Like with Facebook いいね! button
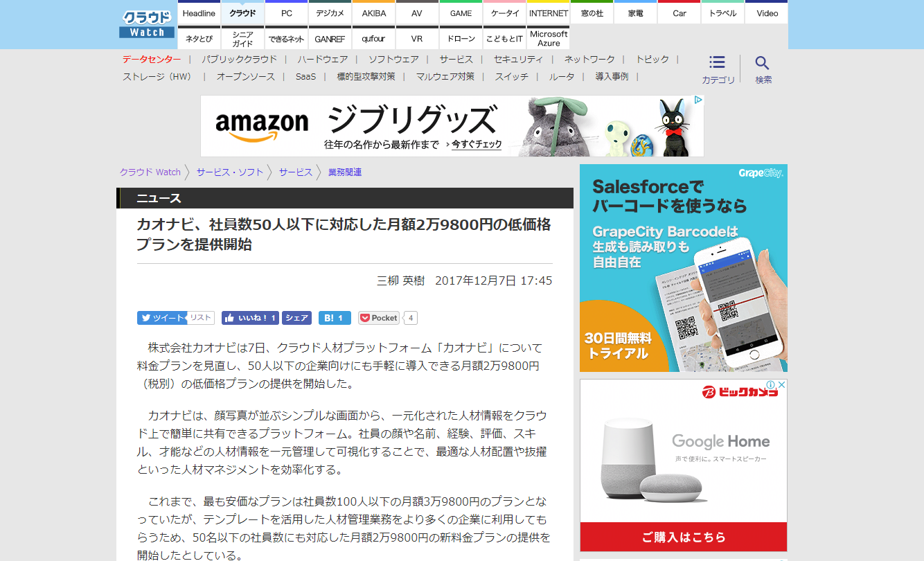This screenshot has width=924, height=561. coord(250,318)
